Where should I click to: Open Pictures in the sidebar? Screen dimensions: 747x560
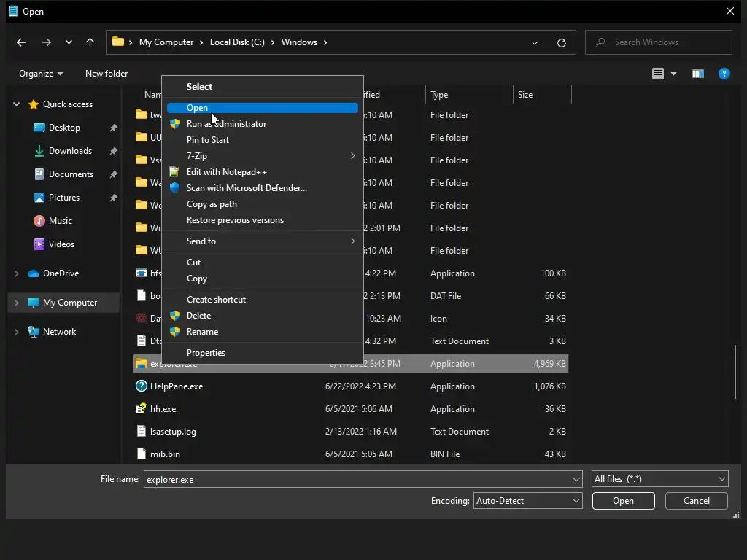click(64, 198)
